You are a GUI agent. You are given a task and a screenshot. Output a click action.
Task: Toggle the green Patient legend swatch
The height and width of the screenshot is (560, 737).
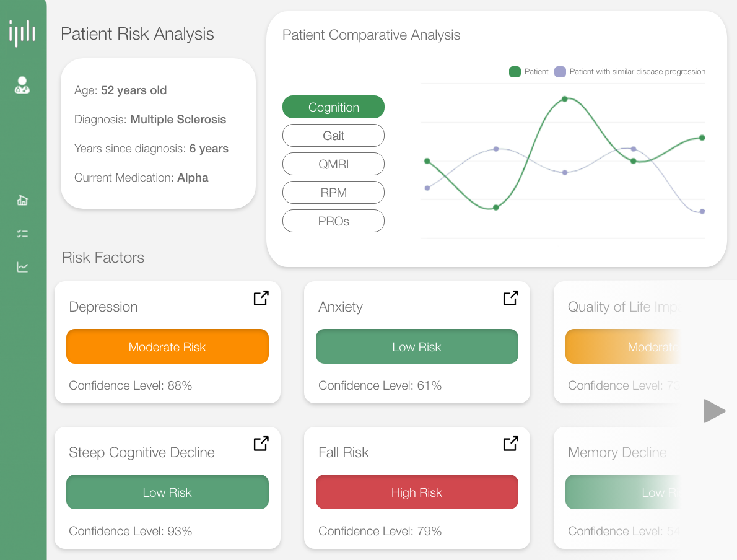tap(515, 72)
